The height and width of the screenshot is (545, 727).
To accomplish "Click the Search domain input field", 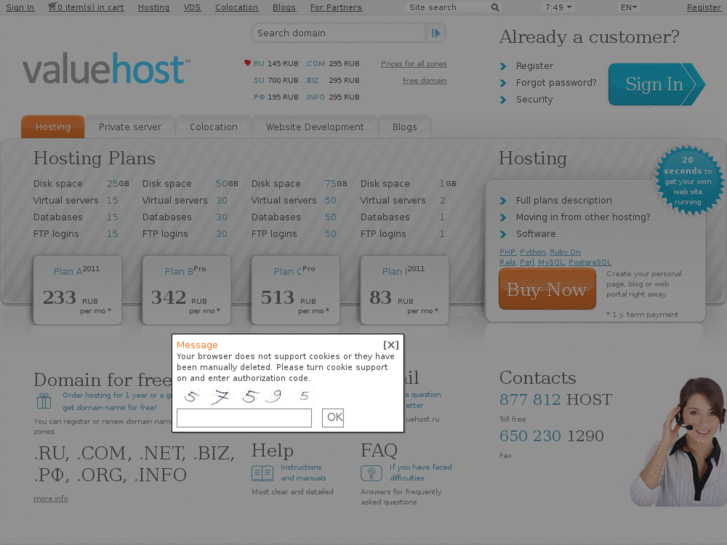I will coord(338,33).
